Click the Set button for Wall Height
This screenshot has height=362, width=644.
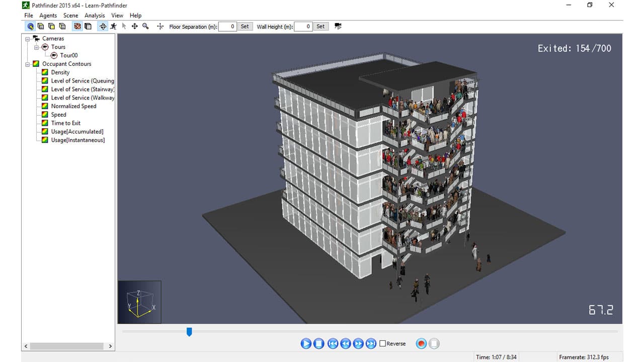(320, 26)
